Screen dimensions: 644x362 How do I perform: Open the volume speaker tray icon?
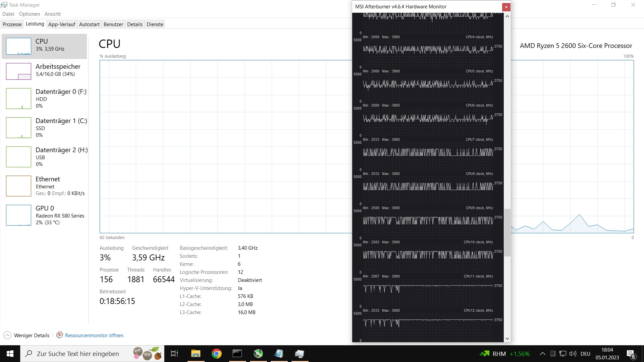[x=573, y=354]
